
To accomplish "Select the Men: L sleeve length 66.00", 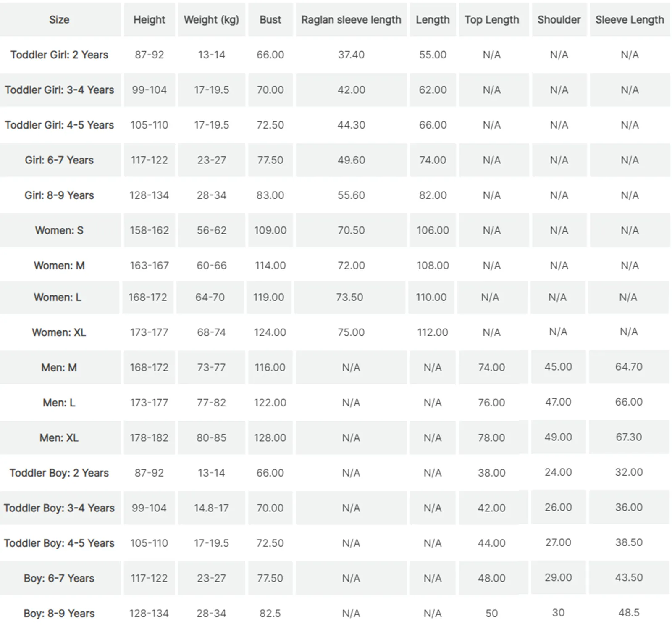I will coord(629,402).
